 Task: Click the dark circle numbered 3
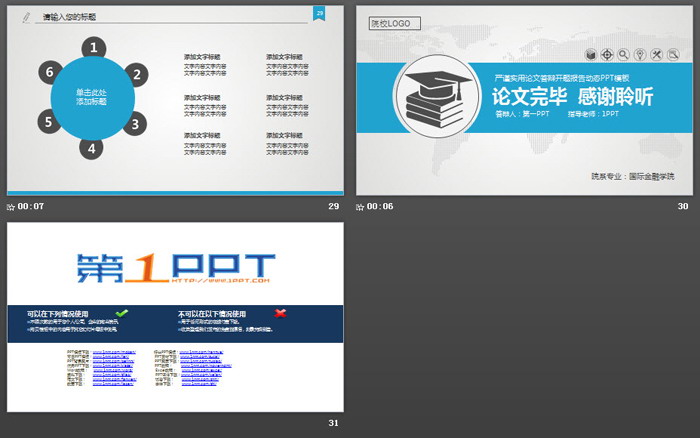pyautogui.click(x=135, y=124)
